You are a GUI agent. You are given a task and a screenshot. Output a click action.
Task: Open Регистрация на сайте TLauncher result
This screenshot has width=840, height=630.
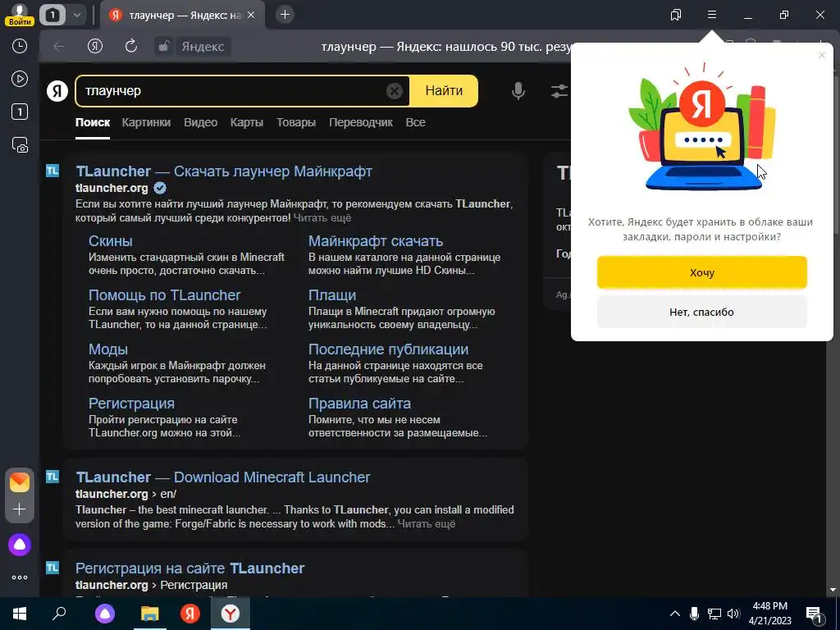click(189, 568)
